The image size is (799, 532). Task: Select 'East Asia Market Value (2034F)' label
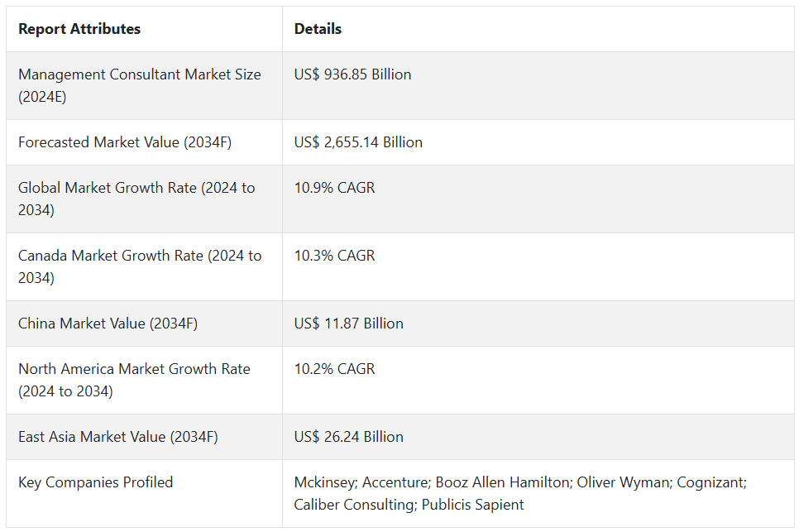117,437
